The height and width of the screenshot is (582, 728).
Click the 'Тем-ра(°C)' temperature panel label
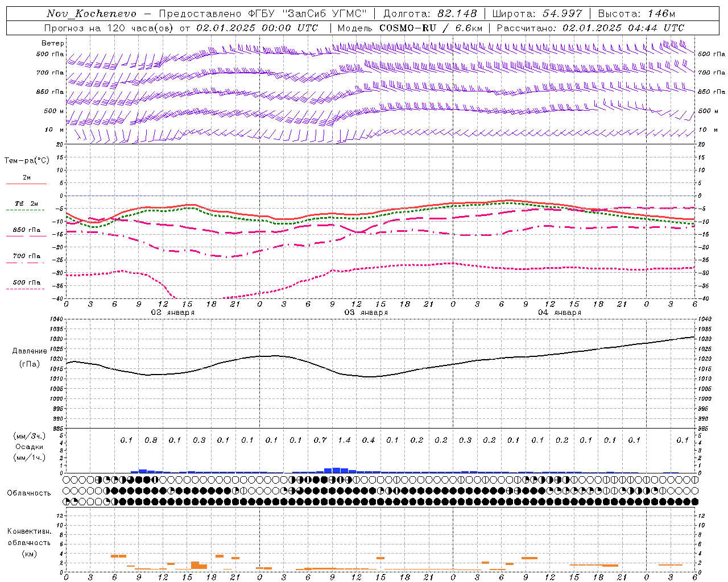[27, 161]
